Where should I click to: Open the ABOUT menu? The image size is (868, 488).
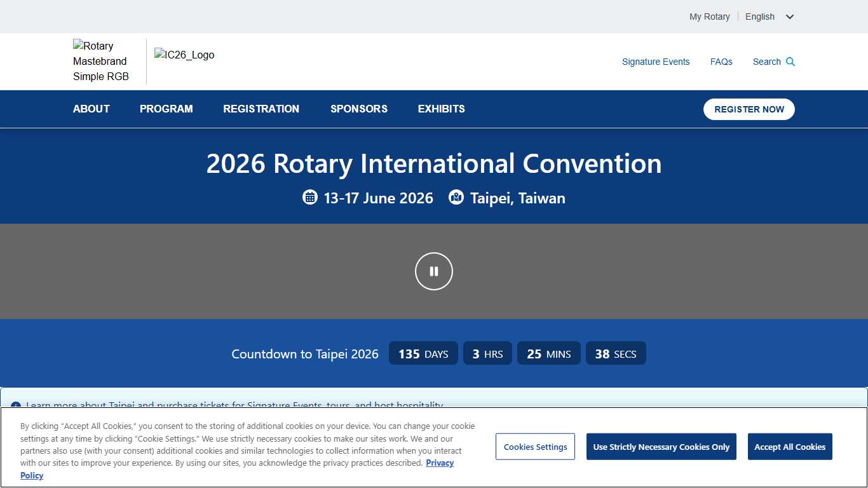click(91, 109)
